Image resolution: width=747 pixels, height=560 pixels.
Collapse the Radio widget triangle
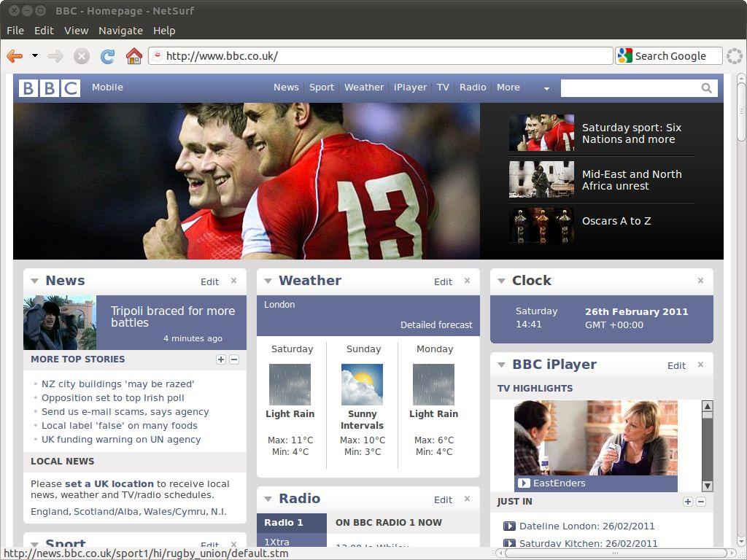(268, 499)
